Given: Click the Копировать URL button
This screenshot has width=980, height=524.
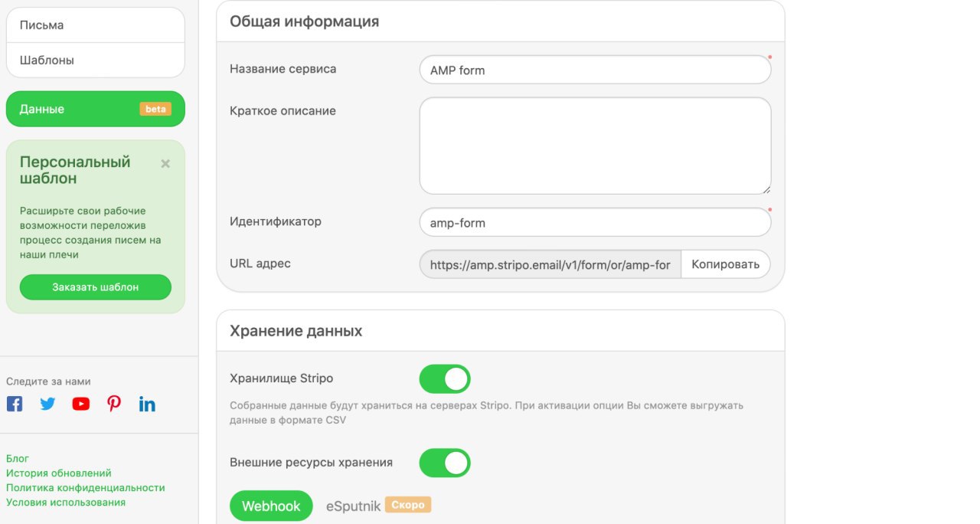Looking at the screenshot, I should coord(725,264).
